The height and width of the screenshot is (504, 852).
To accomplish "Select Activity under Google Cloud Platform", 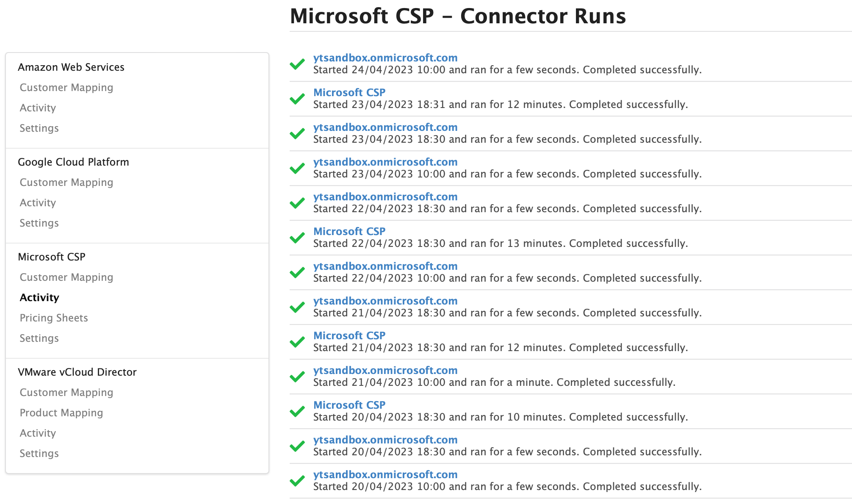I will pos(38,202).
